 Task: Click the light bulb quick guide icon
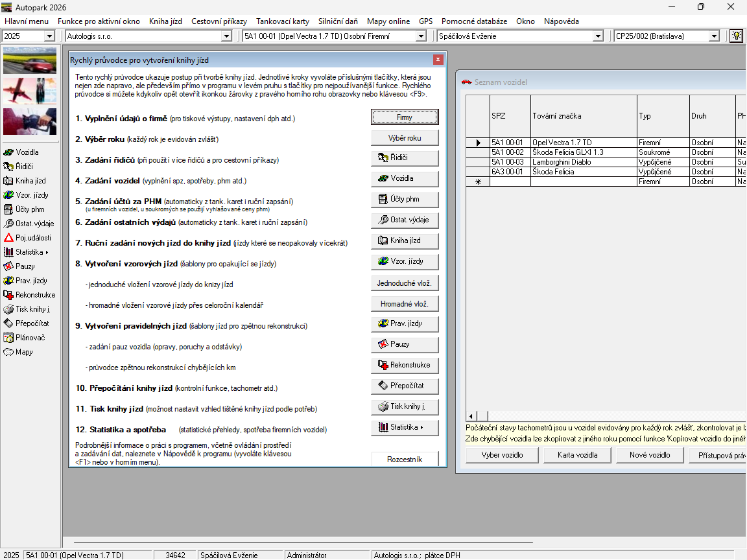[x=736, y=36]
